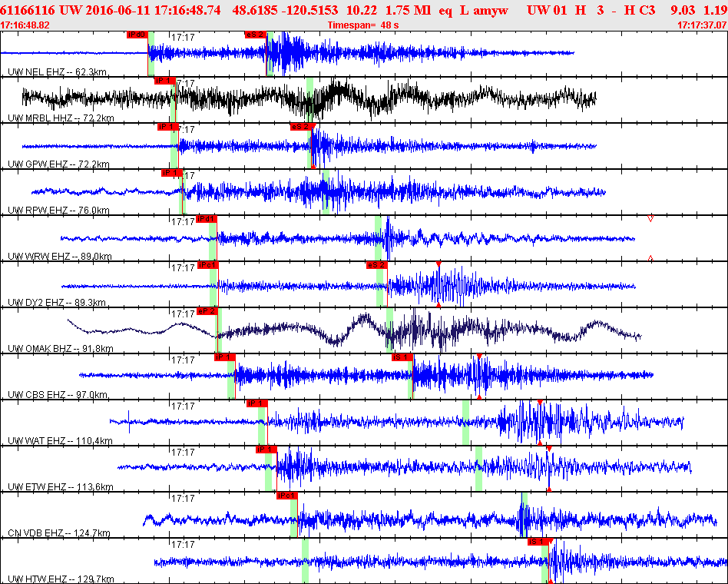Click the predicted S green bar on VDB trace
This screenshot has height=584, width=728.
coord(524,514)
